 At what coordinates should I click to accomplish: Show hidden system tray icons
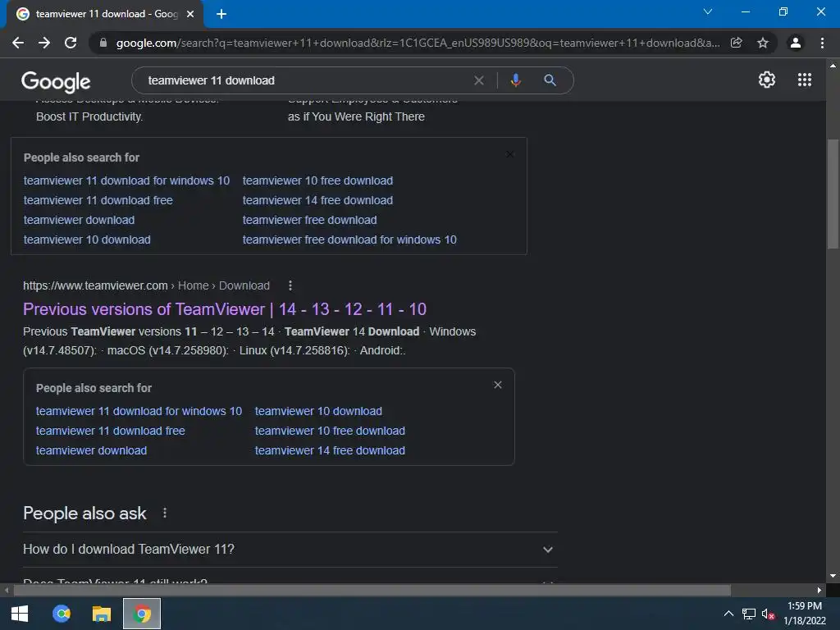(x=728, y=614)
